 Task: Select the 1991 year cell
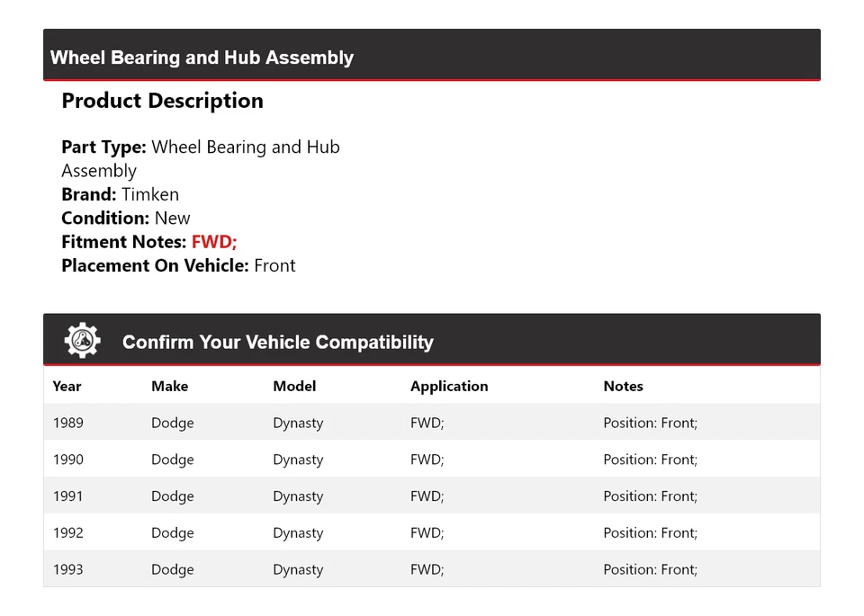tap(67, 496)
